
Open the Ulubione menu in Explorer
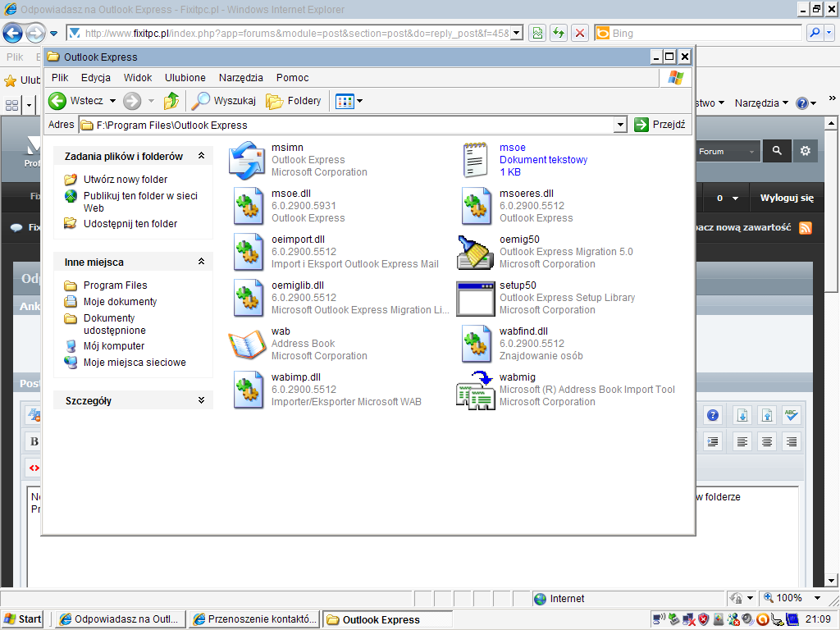185,78
